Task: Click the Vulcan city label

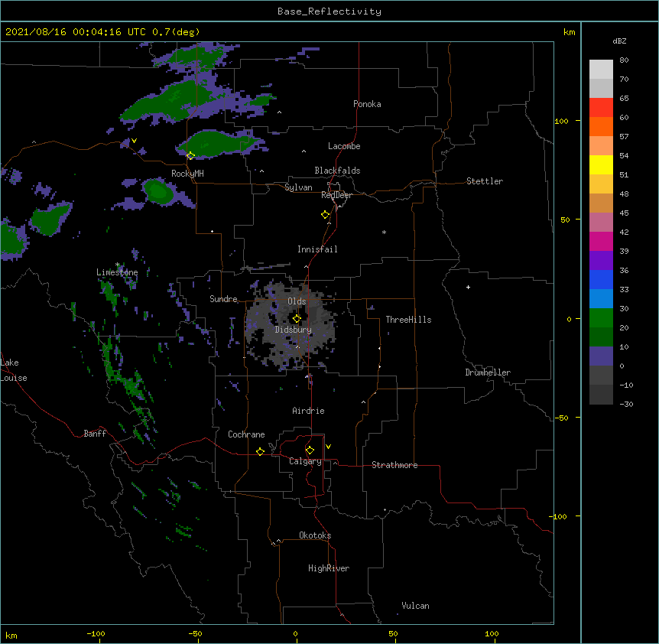Action: point(415,606)
